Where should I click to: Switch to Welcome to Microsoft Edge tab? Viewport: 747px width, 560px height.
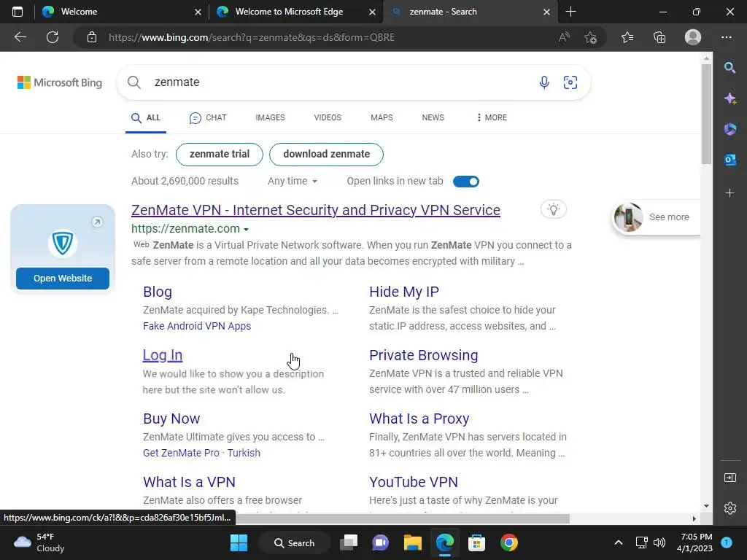click(x=295, y=12)
